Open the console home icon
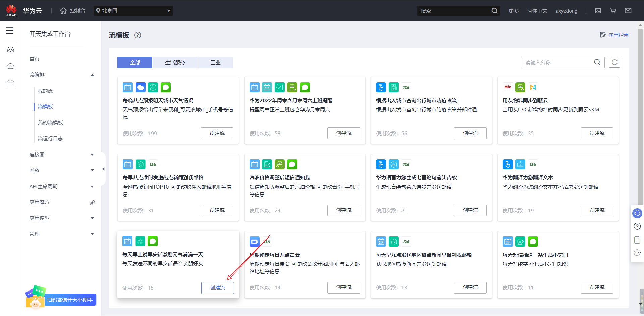Image resolution: width=644 pixels, height=316 pixels. pos(63,11)
